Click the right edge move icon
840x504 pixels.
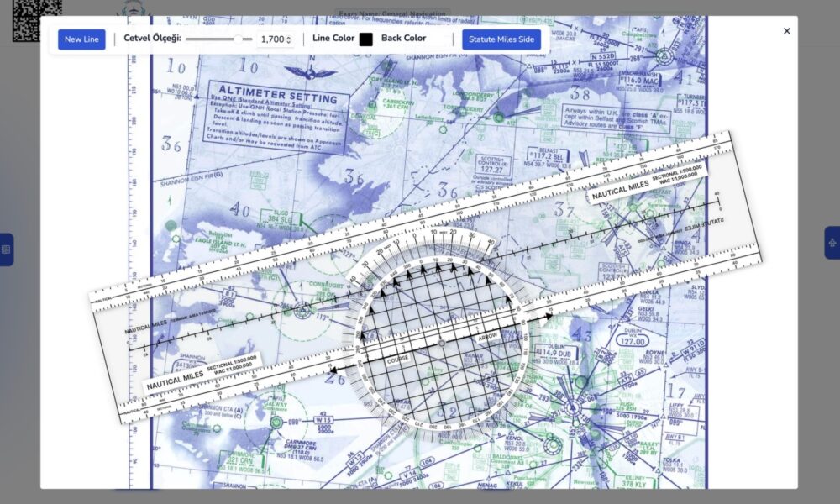(832, 243)
